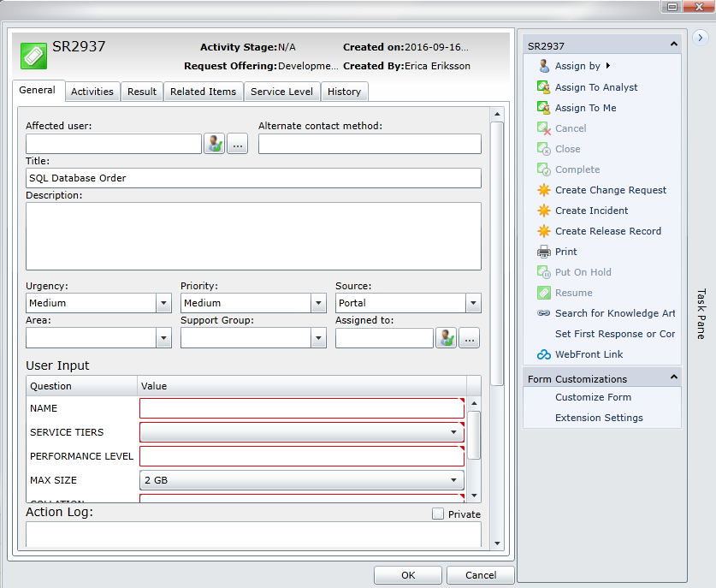This screenshot has height=588, width=716.
Task: Click the Print printer icon
Action: click(544, 252)
